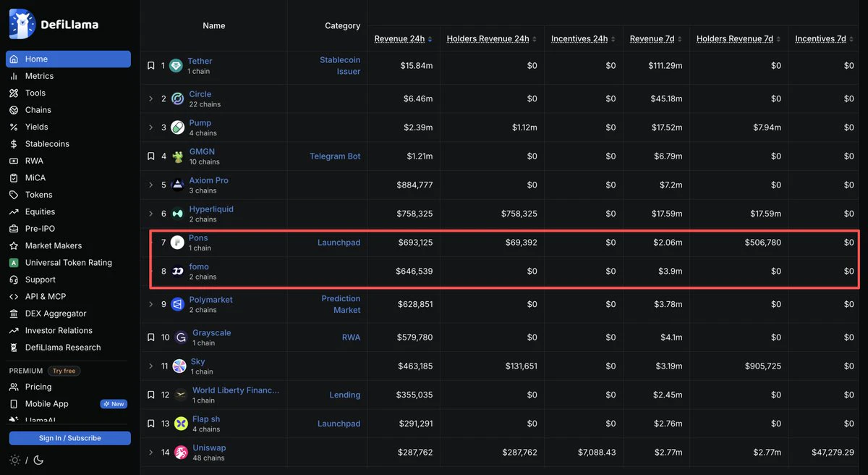The image size is (868, 475).
Task: Click the Polymarket logo icon
Action: 177,304
